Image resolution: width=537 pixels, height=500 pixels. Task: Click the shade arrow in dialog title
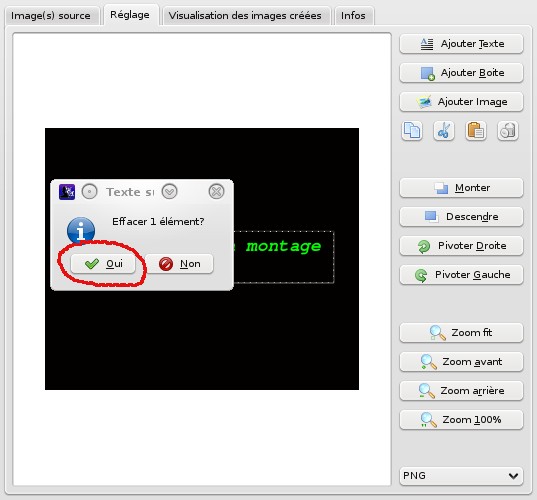pos(169,192)
